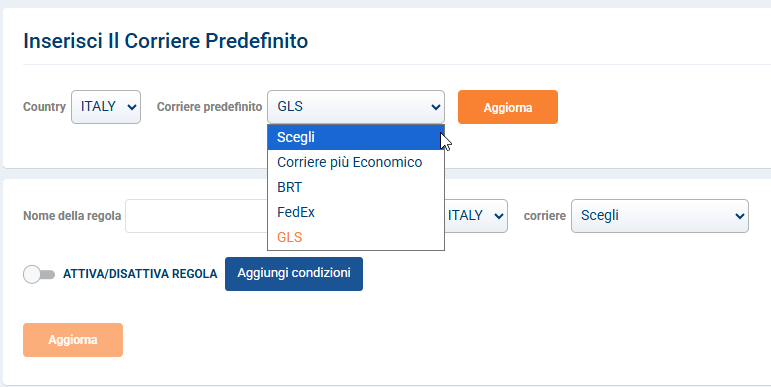Click the Nome della regola label
Screen dimensions: 771x387
coord(72,216)
